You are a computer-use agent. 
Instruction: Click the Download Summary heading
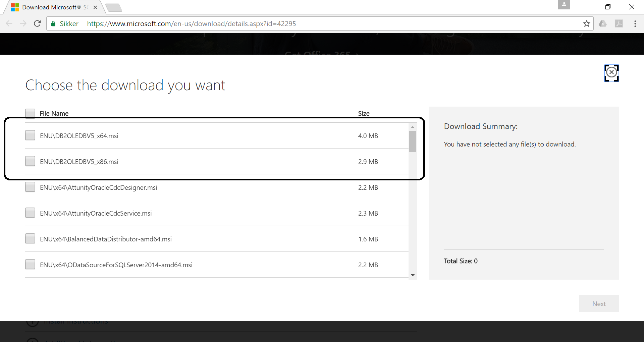pyautogui.click(x=481, y=126)
